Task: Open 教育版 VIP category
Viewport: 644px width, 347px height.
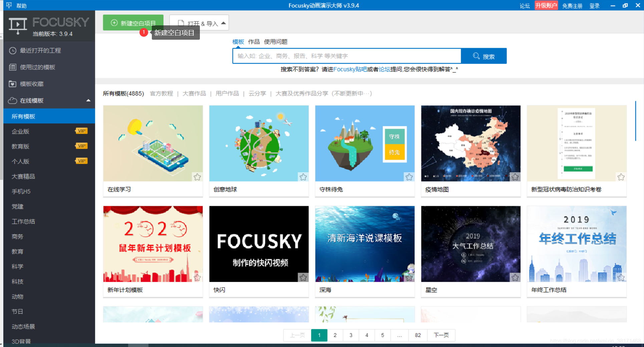Action: click(49, 146)
